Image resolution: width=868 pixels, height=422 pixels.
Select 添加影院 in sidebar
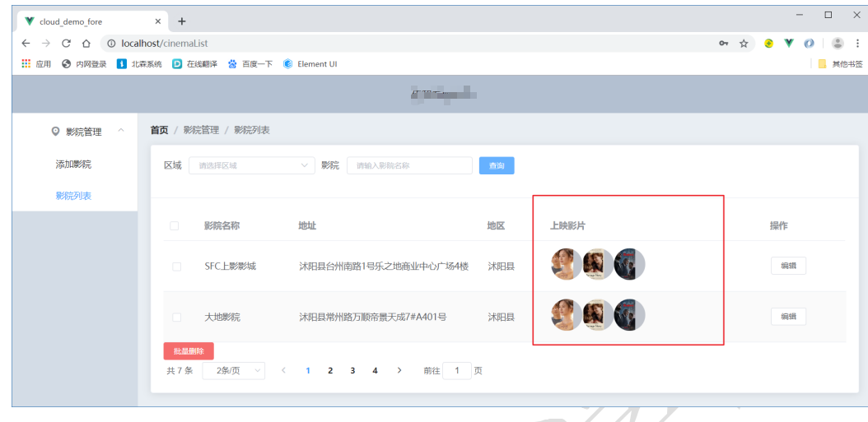(73, 165)
